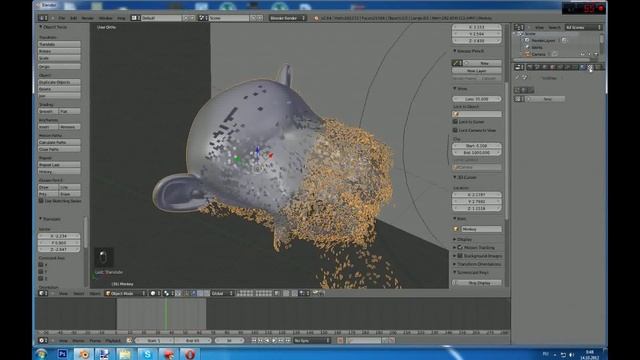The image size is (640, 360).
Task: Click the Opera icon in taskbar
Action: (190, 354)
